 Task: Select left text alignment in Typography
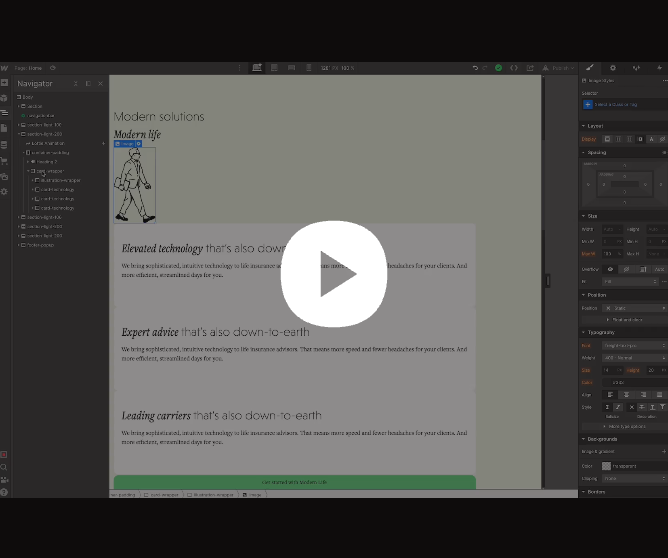coord(608,394)
